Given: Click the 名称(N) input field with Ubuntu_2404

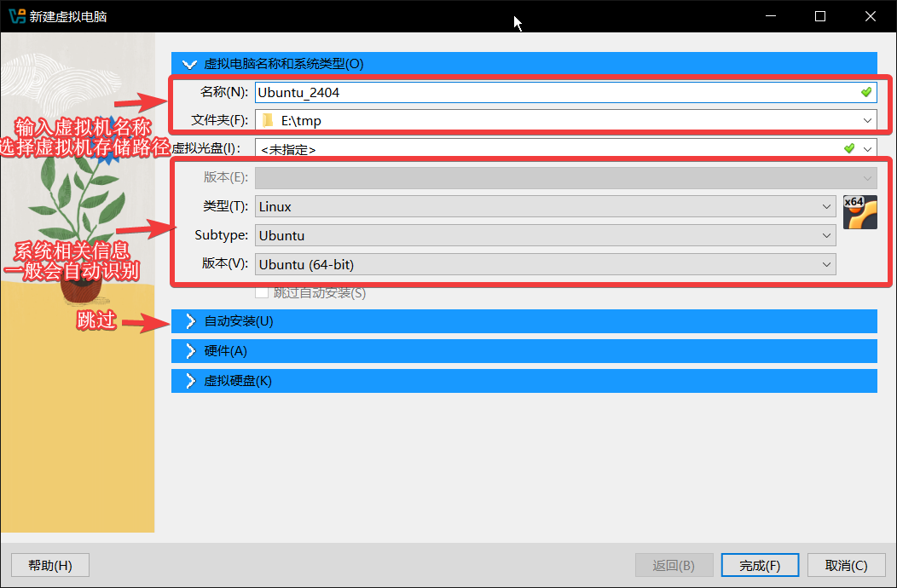Looking at the screenshot, I should (566, 92).
